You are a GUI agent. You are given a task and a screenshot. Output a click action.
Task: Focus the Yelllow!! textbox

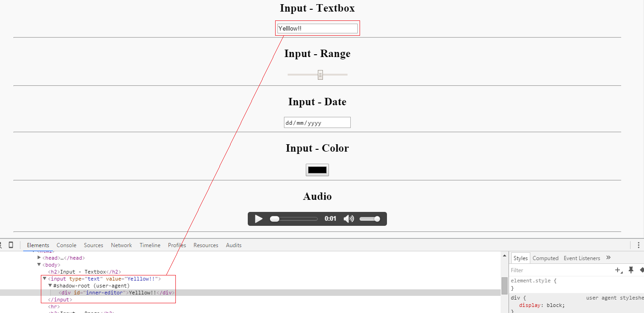tap(317, 29)
